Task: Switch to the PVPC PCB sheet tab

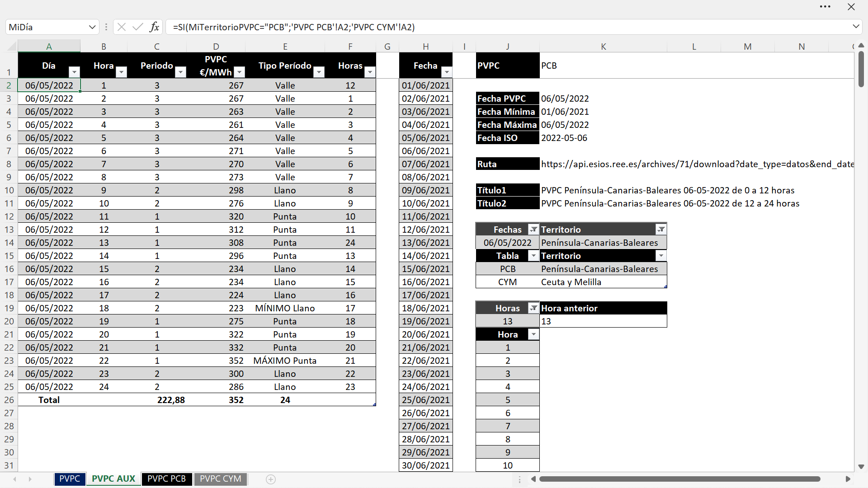Action: pyautogui.click(x=166, y=479)
